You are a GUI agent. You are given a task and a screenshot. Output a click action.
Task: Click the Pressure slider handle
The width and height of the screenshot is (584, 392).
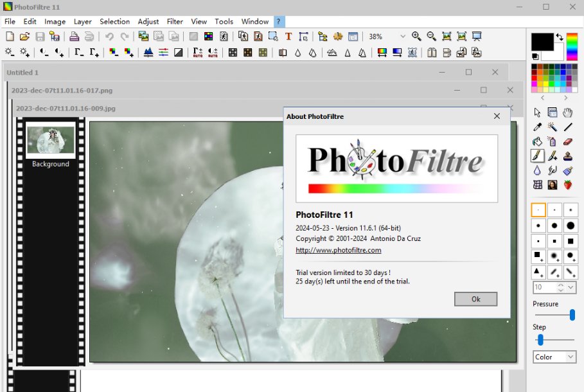pos(572,315)
